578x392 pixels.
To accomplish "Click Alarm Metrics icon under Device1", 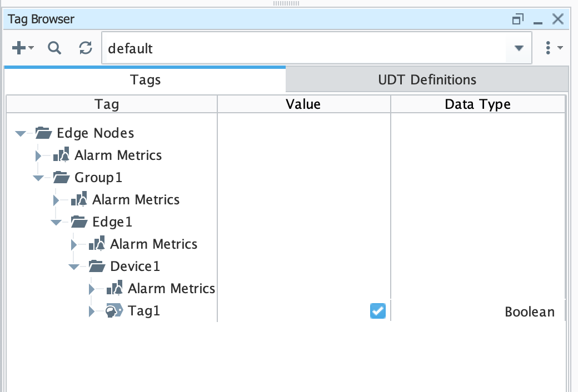I will (x=114, y=289).
